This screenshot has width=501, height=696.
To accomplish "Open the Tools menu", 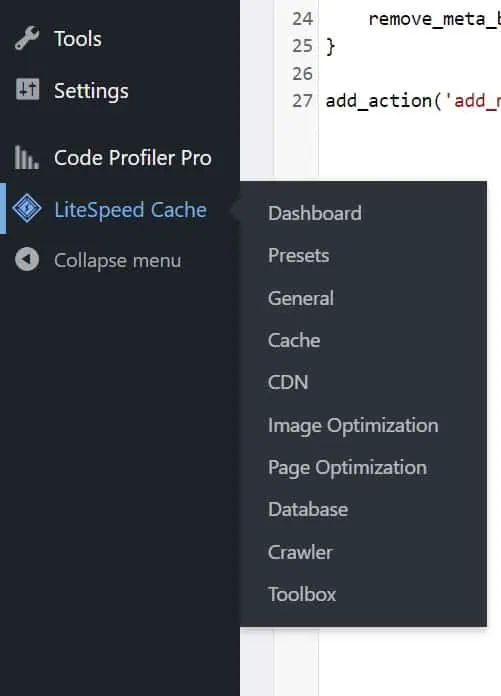I will pos(78,39).
